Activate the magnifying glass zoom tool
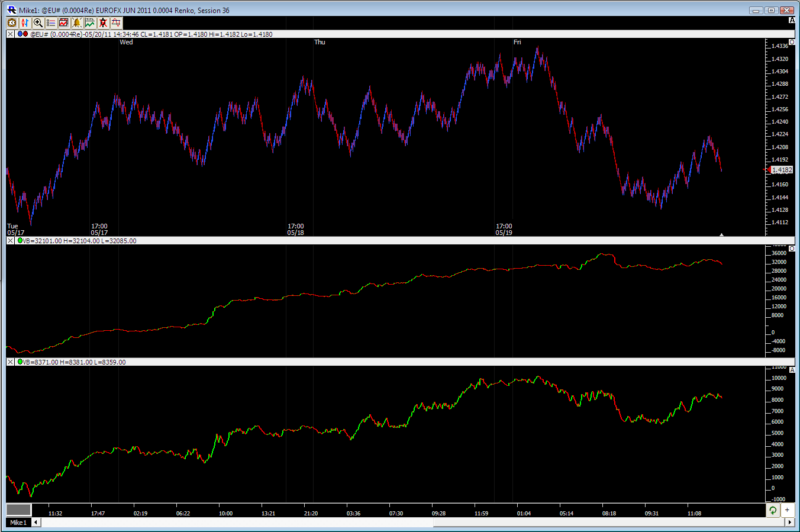Screen dimensions: 800x532 tap(38, 23)
